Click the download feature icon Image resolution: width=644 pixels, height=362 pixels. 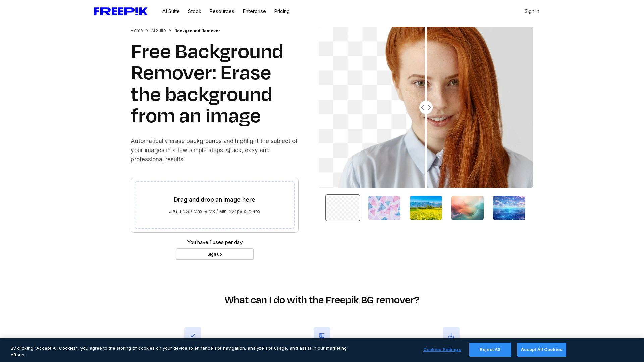(x=451, y=335)
